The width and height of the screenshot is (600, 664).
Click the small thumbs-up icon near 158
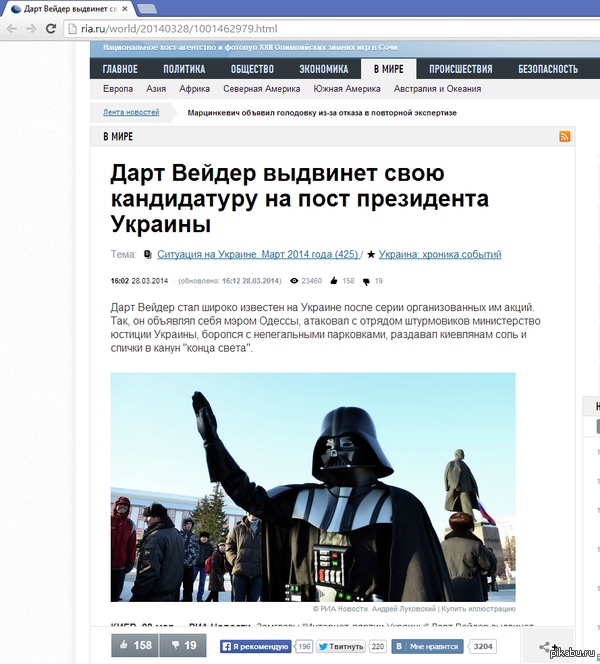coord(334,281)
